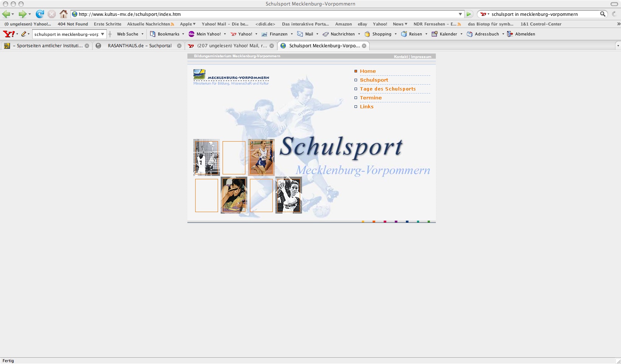Switch to the RASANTHAUS.de Suchportal tab
The width and height of the screenshot is (621, 364).
(139, 46)
